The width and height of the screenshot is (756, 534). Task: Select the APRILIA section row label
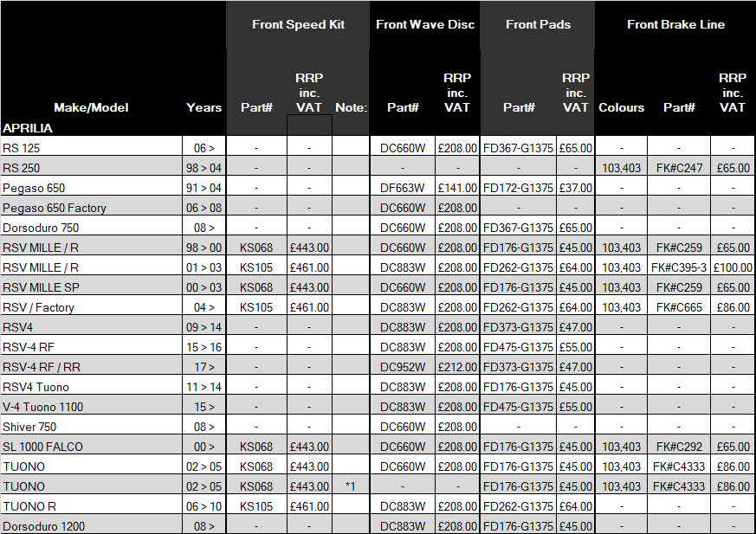pos(28,128)
